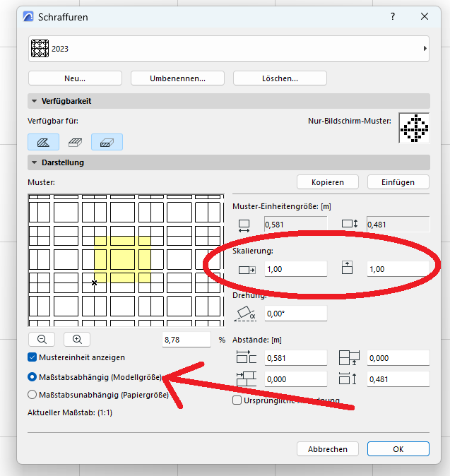The image size is (450, 476).
Task: Select Maßstabsabhängig (Modellgröße) radio button
Action: 32,377
